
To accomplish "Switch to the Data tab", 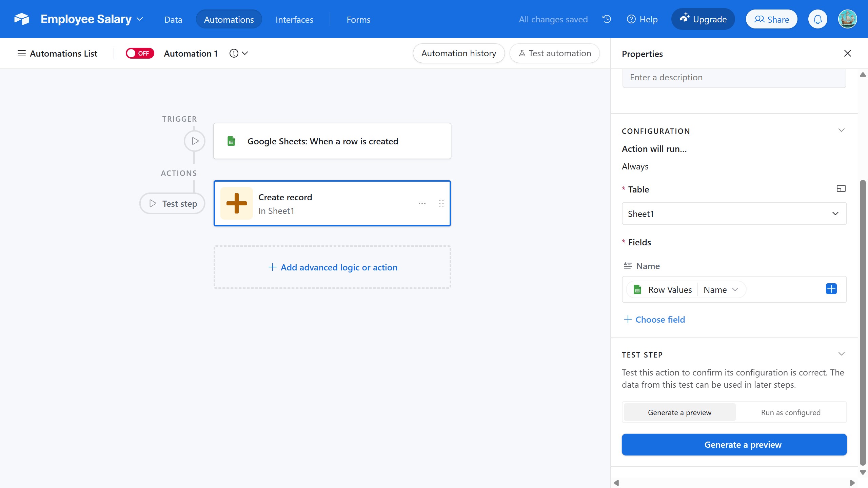I will (173, 19).
